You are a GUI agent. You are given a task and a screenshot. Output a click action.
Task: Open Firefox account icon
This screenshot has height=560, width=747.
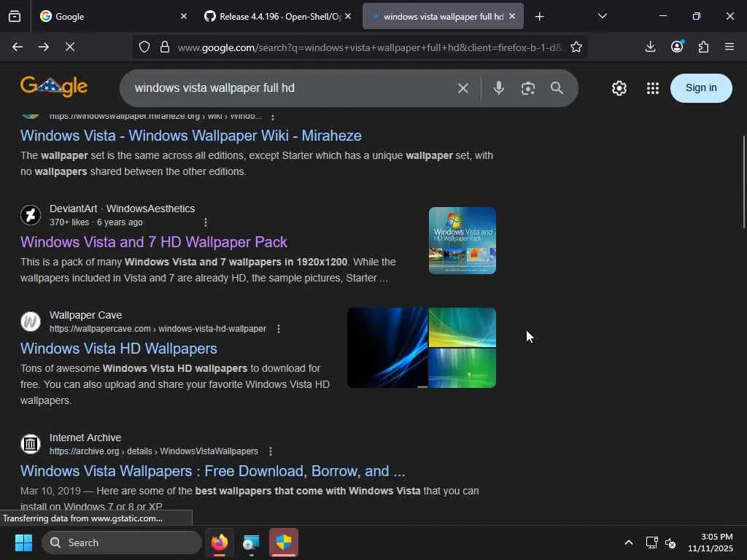677,46
